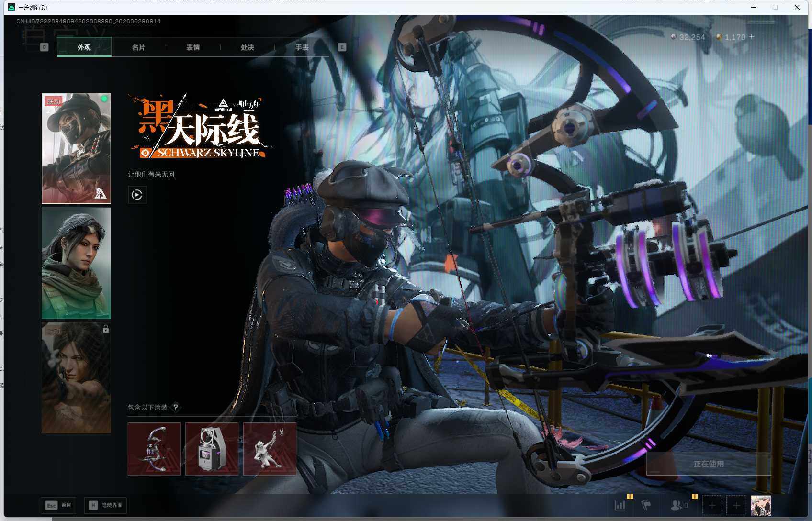Play the 黑天际线 skin preview video
This screenshot has width=812, height=521.
(x=137, y=195)
